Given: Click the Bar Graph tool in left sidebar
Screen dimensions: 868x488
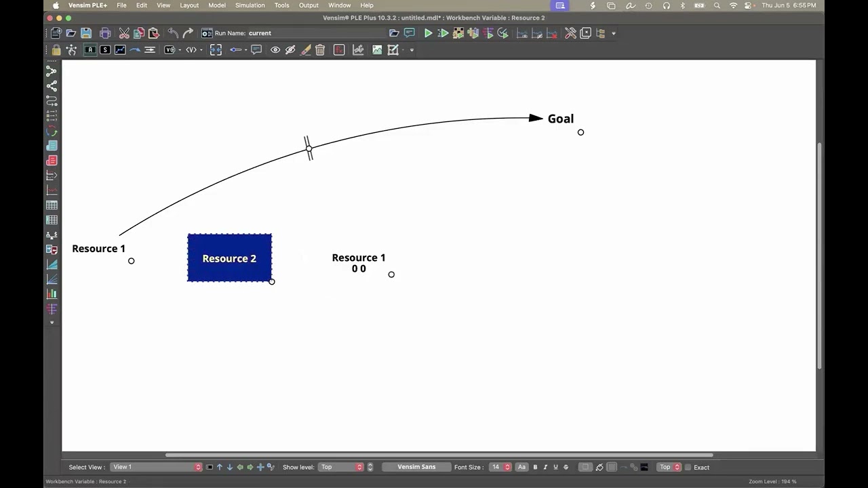Looking at the screenshot, I should click(52, 293).
